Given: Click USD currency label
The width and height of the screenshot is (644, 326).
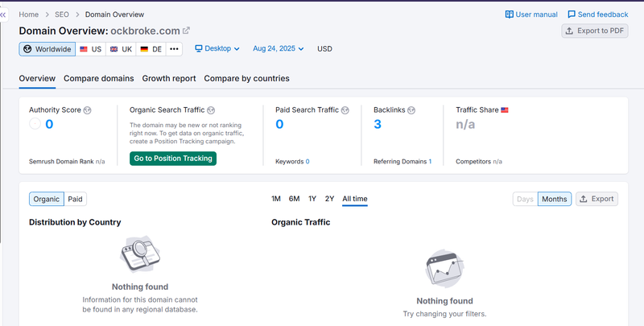Looking at the screenshot, I should pyautogui.click(x=324, y=49).
